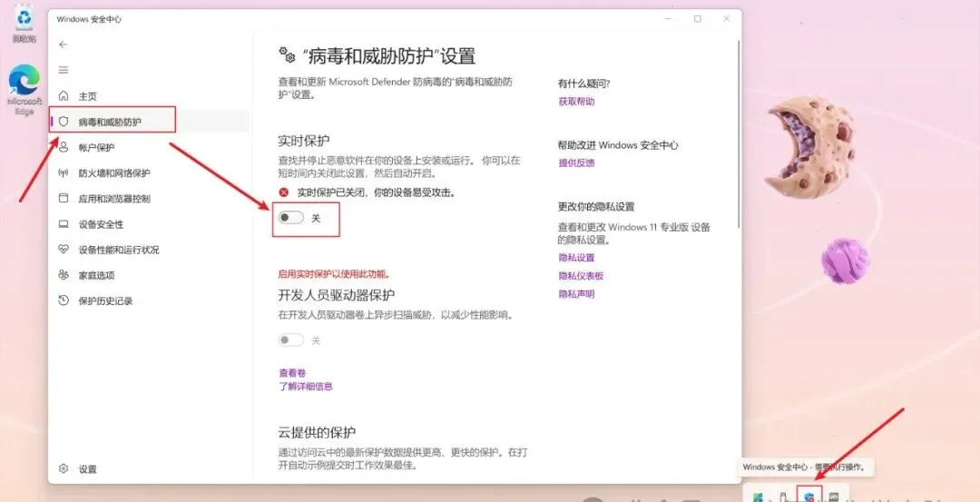
Task: Click the 开发人员驱动器保护 heading
Action: [337, 294]
